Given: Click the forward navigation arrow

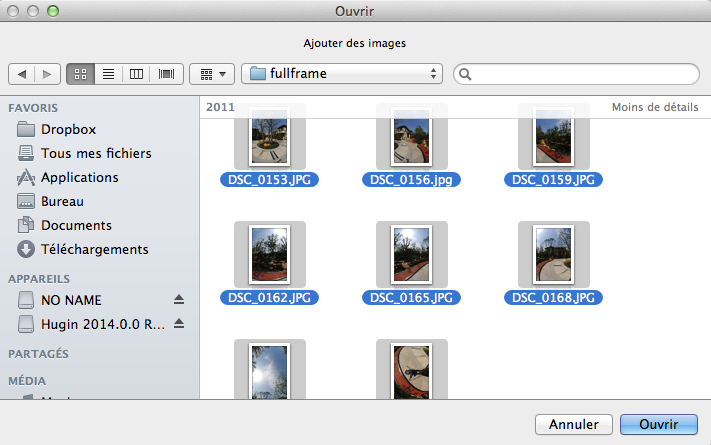Looking at the screenshot, I should tap(47, 74).
